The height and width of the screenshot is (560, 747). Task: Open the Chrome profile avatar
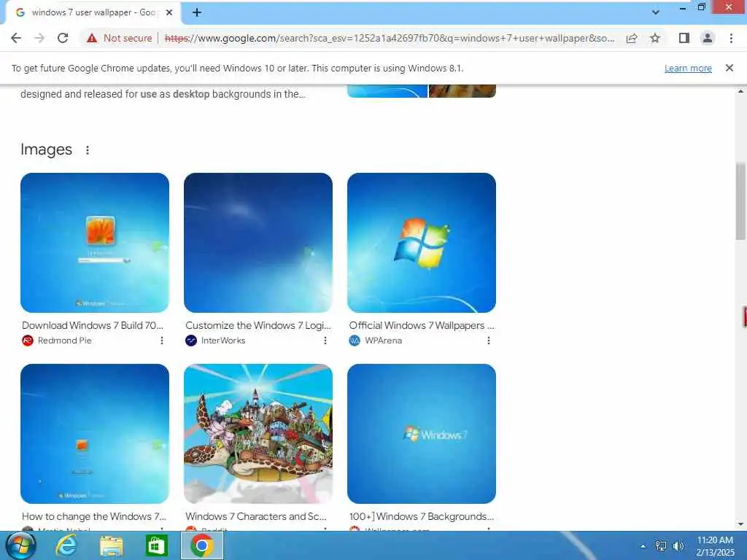point(708,38)
